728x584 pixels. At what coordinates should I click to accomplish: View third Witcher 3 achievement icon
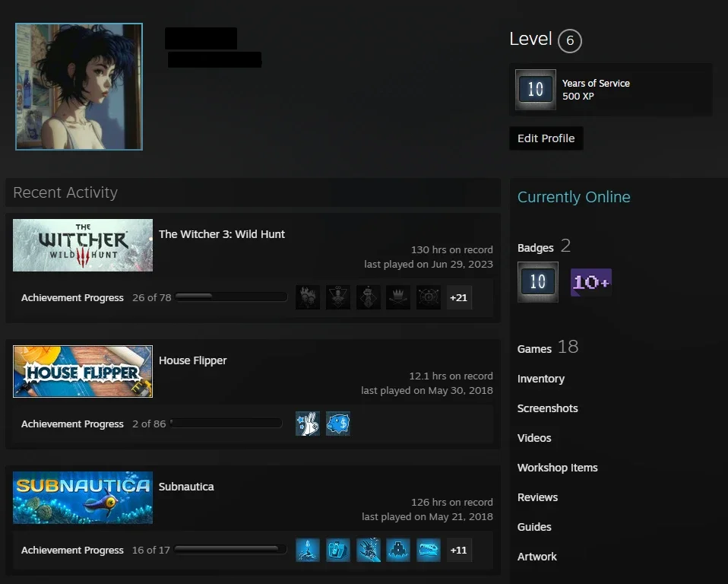pyautogui.click(x=368, y=297)
